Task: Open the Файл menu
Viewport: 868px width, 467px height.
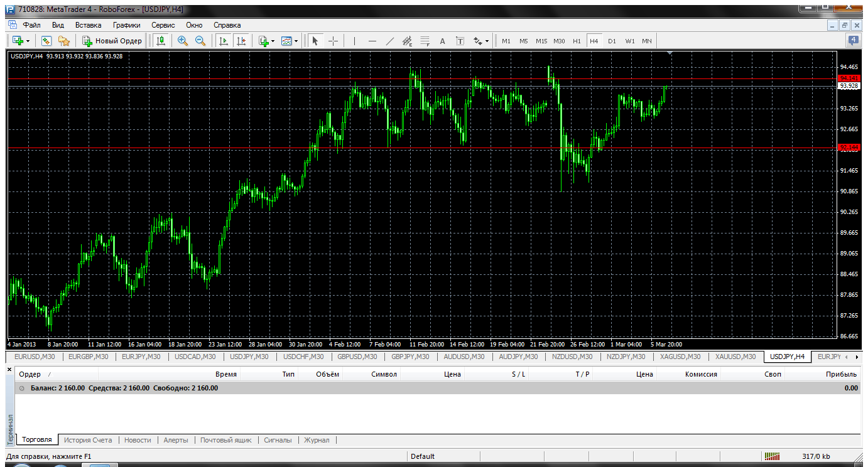Action: point(31,25)
